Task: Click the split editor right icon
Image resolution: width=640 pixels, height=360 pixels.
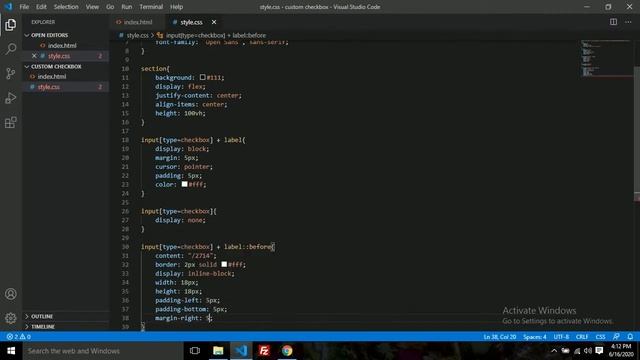Action: pos(613,22)
